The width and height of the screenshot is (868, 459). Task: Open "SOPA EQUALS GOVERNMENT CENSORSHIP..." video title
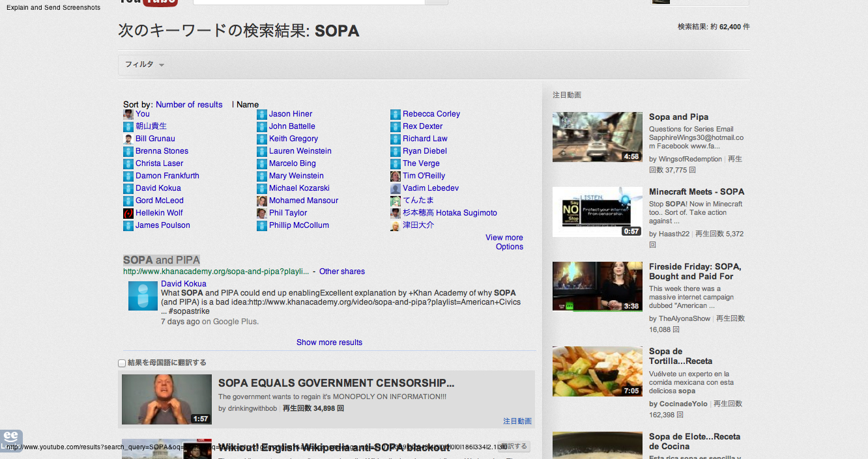(x=336, y=383)
